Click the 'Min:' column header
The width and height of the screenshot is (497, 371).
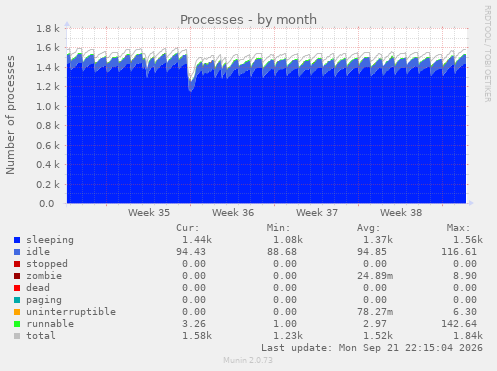(278, 228)
